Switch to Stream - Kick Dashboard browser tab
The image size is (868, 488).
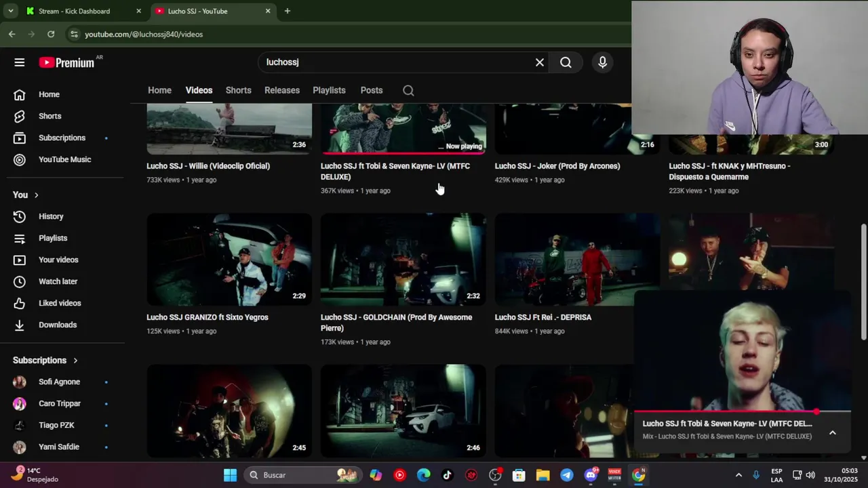pos(74,11)
